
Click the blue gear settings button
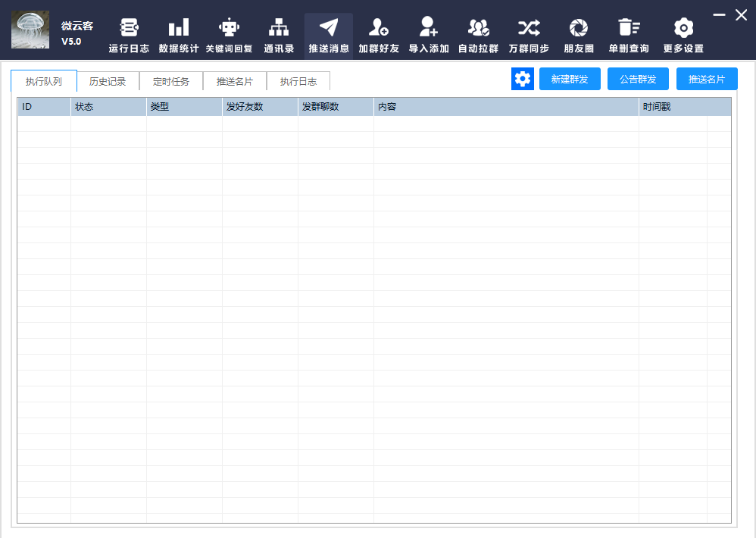523,79
